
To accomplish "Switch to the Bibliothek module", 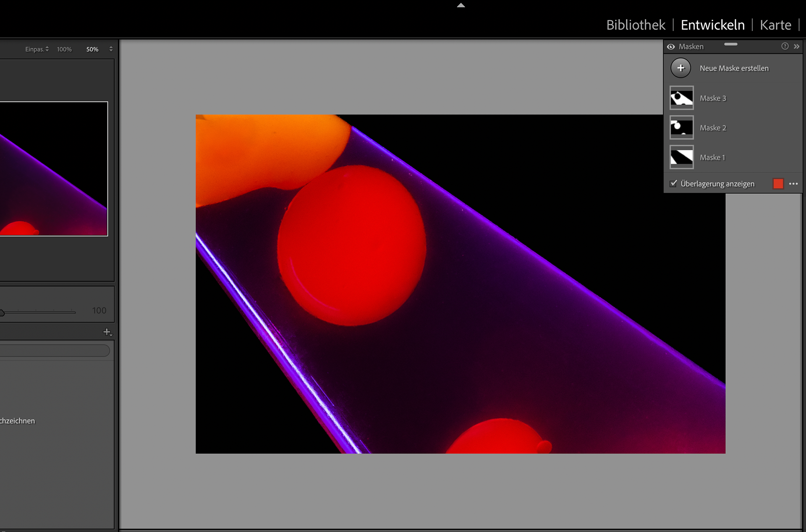I will (x=636, y=25).
